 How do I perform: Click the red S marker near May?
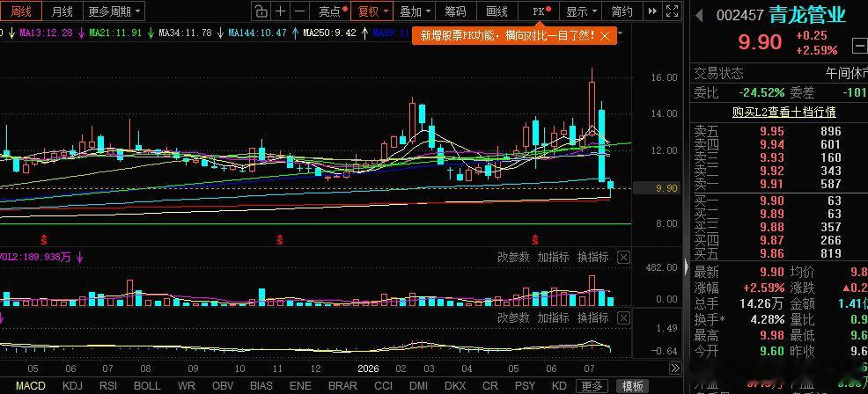44,239
